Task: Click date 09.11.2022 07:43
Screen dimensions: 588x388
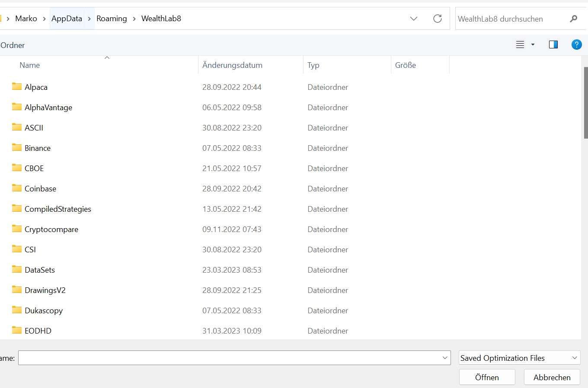Action: (x=232, y=229)
